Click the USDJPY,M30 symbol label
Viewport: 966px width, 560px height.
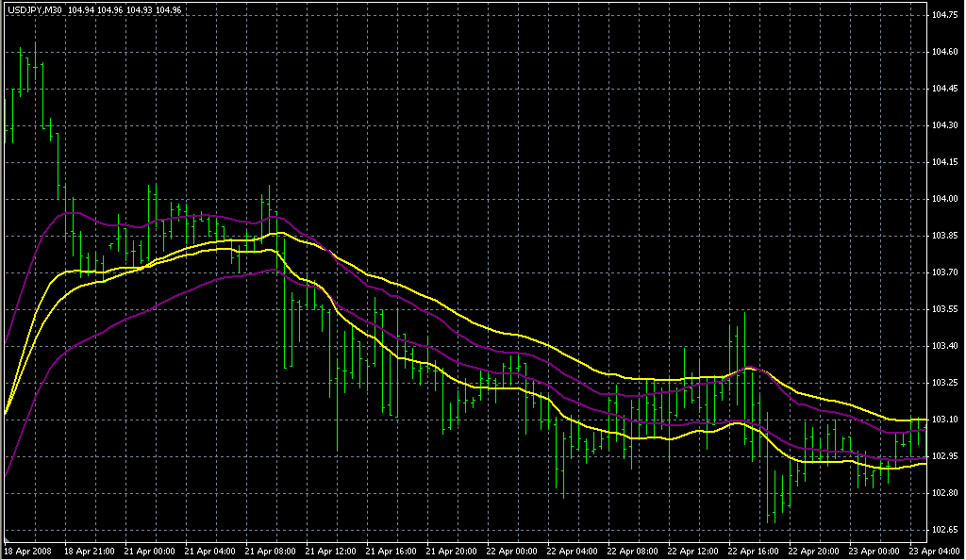point(35,9)
